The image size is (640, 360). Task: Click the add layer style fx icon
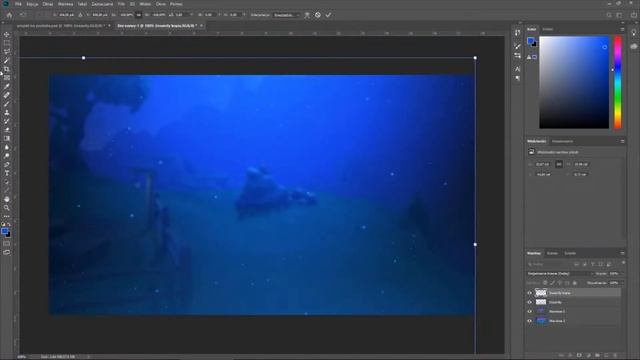(570, 356)
